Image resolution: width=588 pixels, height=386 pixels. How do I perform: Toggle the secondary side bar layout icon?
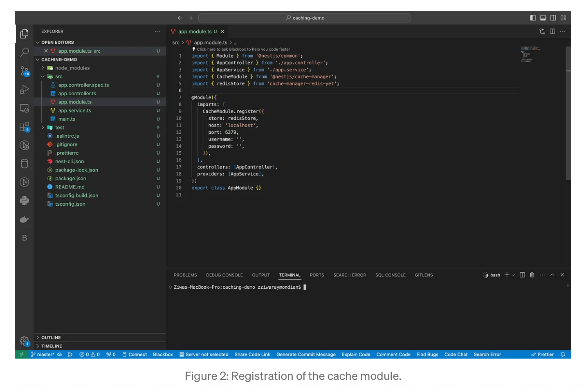click(x=553, y=18)
